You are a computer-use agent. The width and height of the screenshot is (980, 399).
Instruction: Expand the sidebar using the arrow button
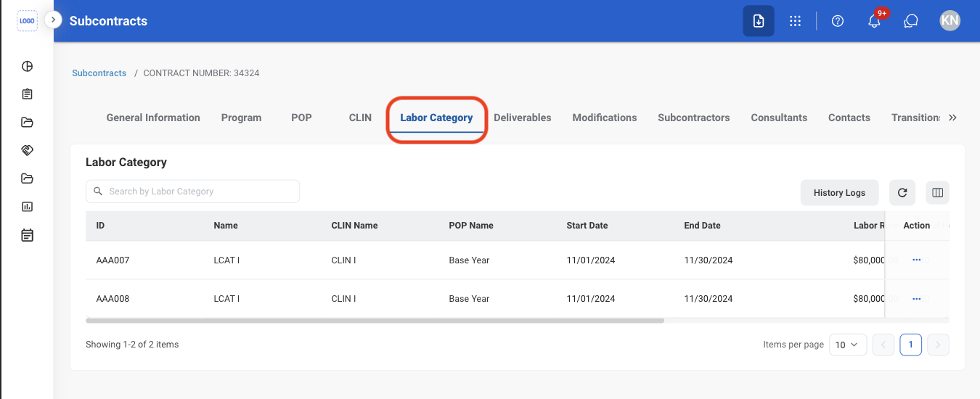53,20
